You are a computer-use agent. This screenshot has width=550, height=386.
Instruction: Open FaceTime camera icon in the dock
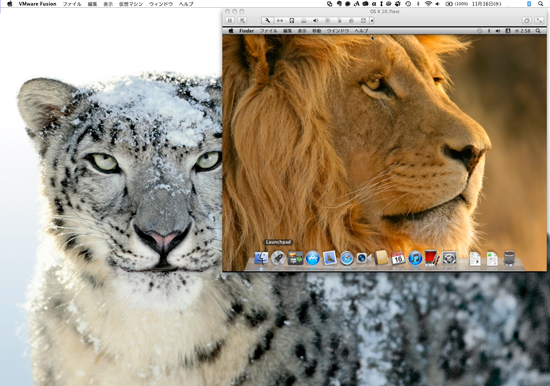coord(364,258)
